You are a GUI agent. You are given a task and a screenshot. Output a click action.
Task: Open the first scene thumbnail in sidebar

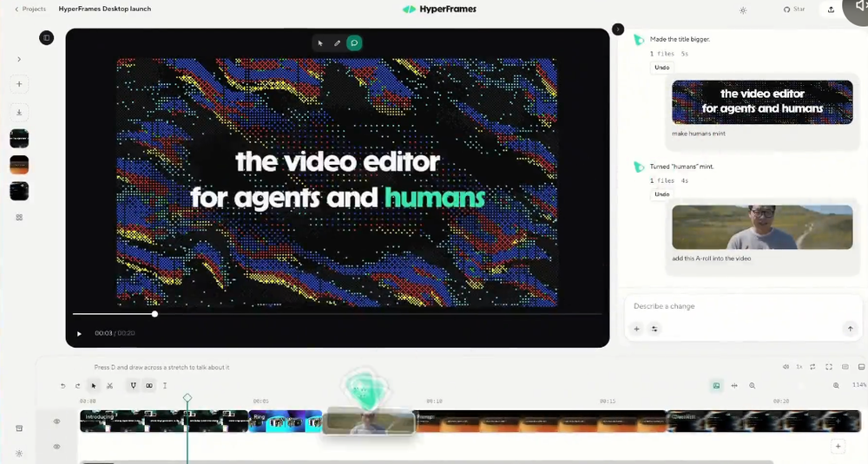tap(19, 139)
